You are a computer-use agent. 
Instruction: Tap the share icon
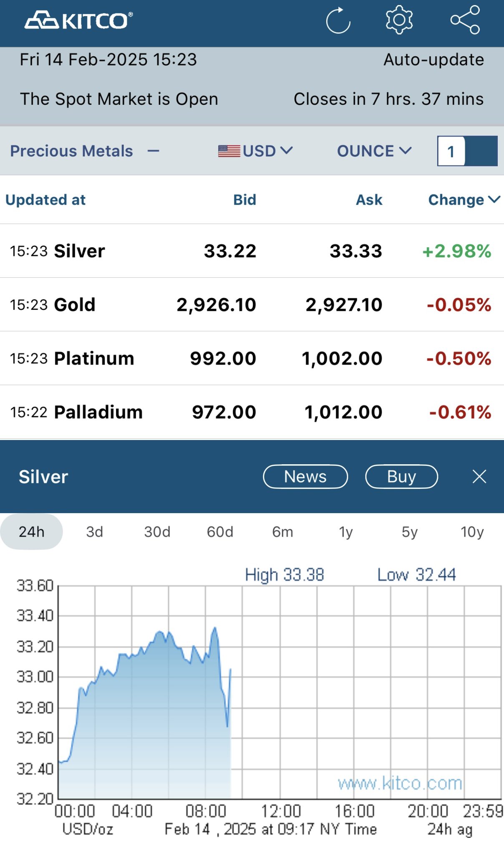(x=465, y=20)
